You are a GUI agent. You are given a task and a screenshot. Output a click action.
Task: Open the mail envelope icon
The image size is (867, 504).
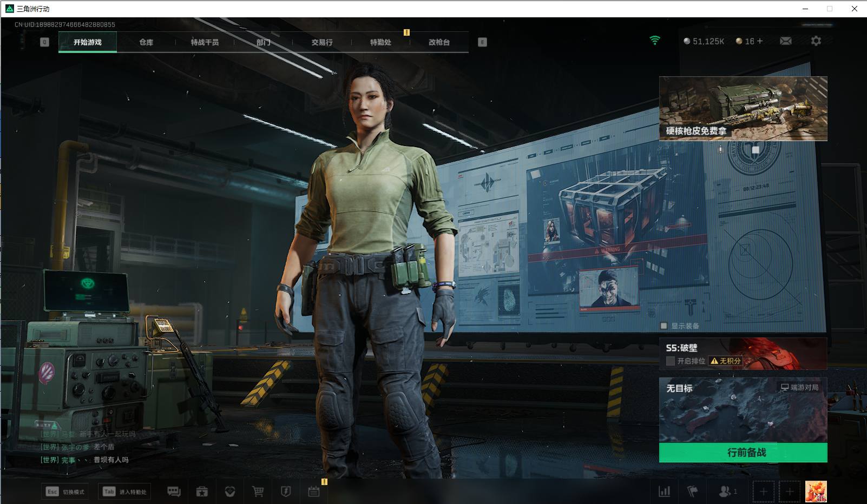(x=786, y=41)
